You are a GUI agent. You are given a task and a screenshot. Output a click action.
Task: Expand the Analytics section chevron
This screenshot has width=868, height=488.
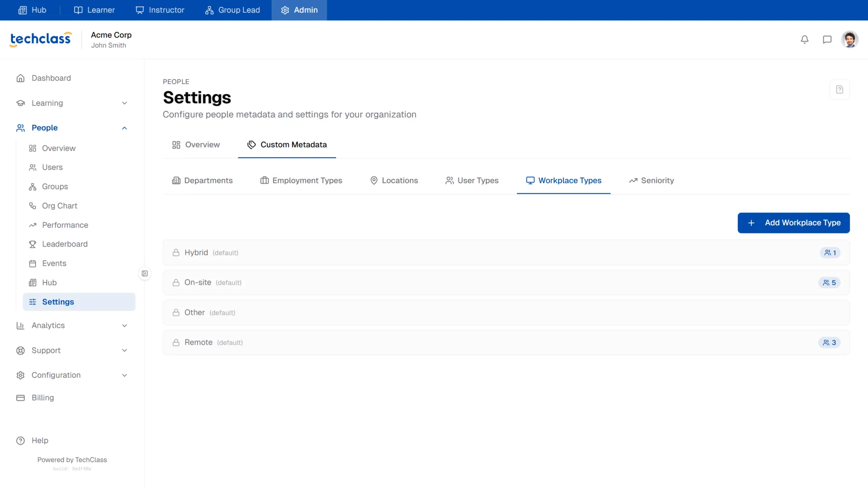pyautogui.click(x=124, y=325)
